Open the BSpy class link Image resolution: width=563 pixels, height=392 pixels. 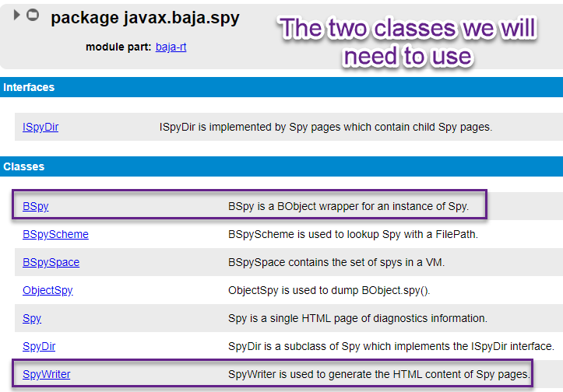pos(36,206)
